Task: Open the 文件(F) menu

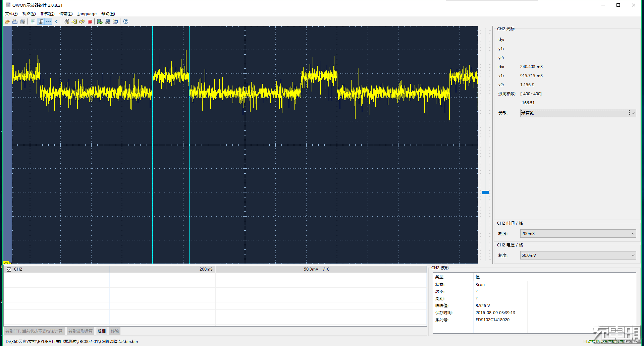Action: coord(11,14)
